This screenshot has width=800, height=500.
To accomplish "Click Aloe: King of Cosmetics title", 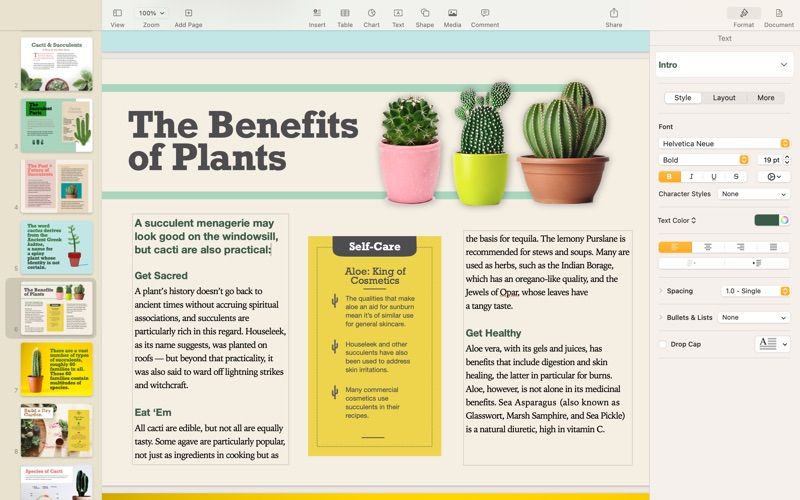I will [x=375, y=276].
